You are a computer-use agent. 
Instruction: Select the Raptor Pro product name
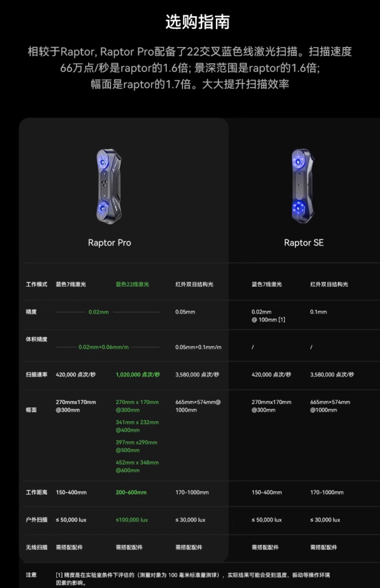tap(109, 243)
